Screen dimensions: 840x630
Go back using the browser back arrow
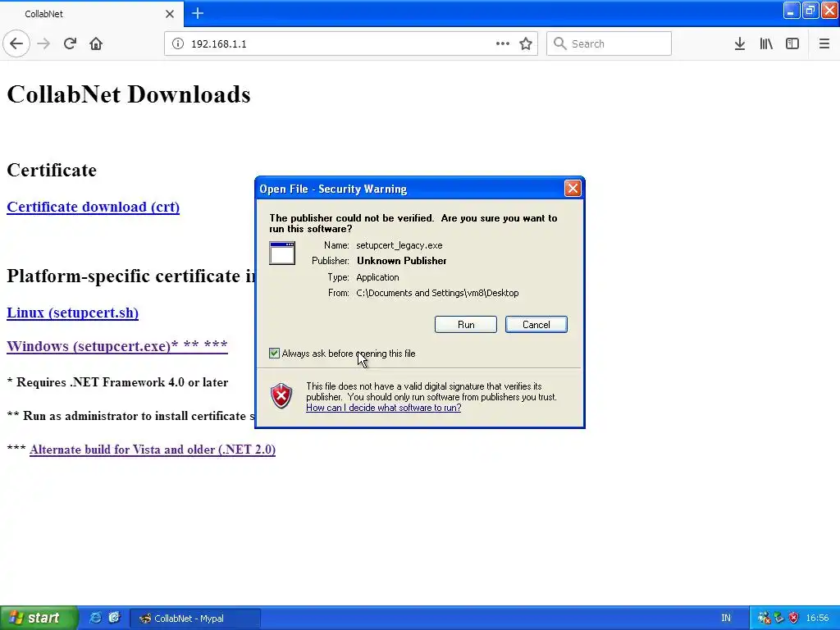click(16, 43)
